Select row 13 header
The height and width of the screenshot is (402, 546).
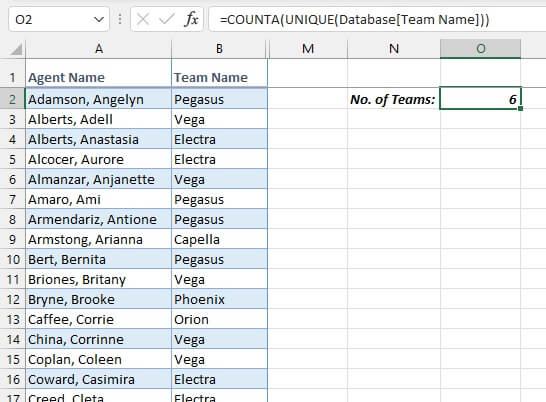pyautogui.click(x=13, y=319)
